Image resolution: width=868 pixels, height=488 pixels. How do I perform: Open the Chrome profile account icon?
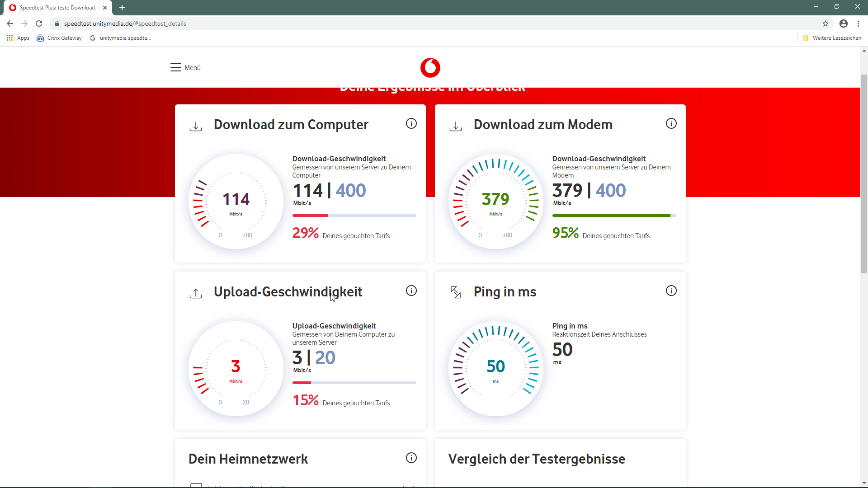click(843, 23)
